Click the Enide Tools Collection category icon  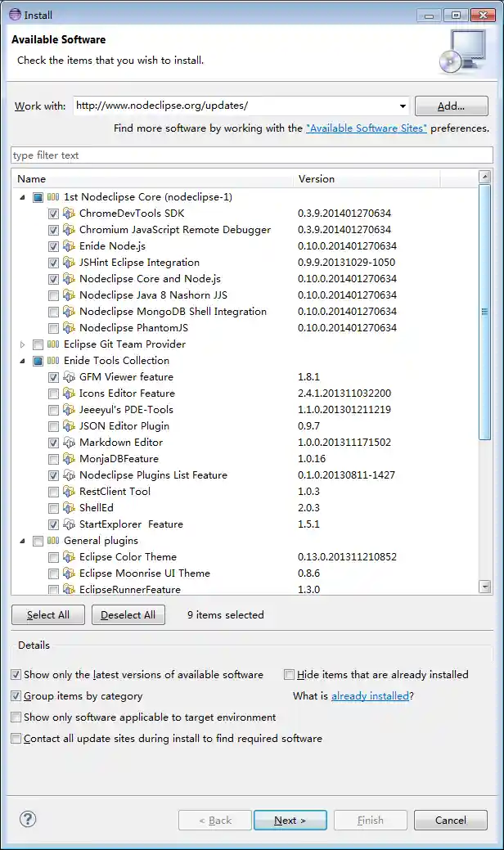coord(53,361)
